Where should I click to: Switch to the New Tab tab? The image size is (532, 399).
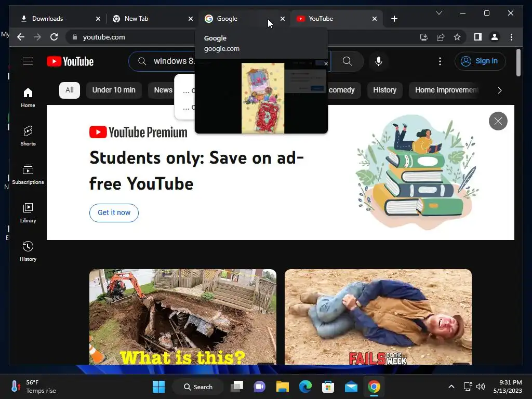point(149,19)
